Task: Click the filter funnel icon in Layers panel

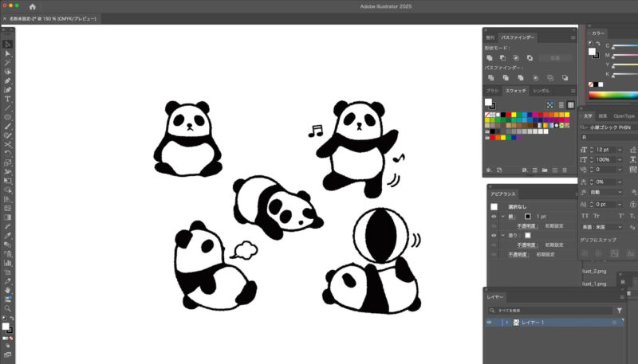Action: (619, 310)
